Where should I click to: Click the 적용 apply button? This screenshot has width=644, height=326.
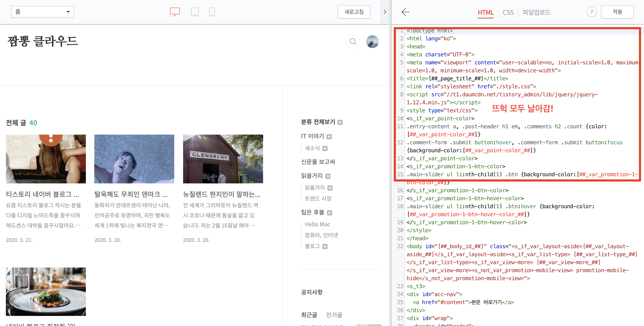(x=617, y=12)
